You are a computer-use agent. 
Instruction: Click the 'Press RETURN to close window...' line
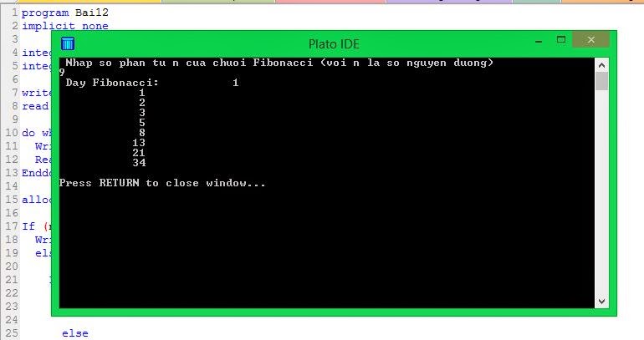click(x=162, y=183)
